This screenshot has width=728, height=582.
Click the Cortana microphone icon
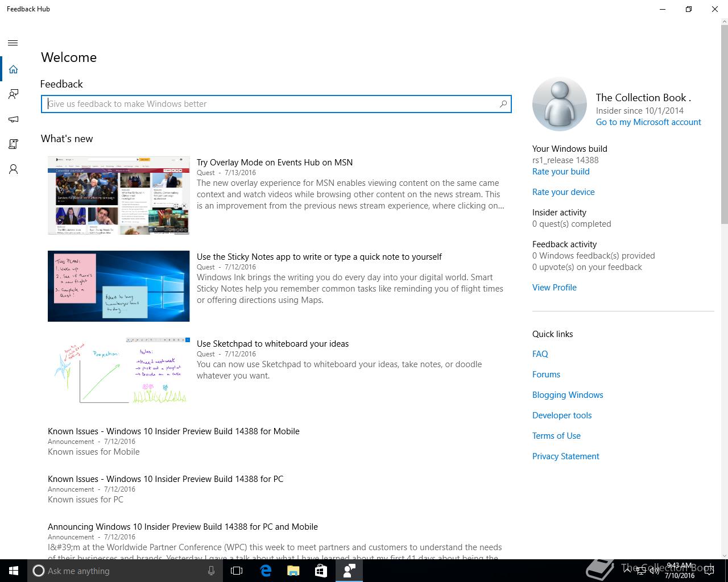pyautogui.click(x=211, y=571)
